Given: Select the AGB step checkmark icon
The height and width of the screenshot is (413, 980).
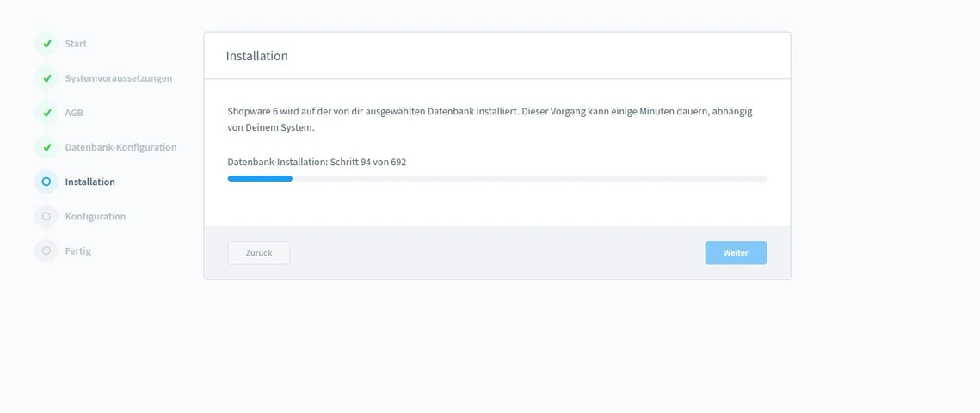Looking at the screenshot, I should point(46,113).
